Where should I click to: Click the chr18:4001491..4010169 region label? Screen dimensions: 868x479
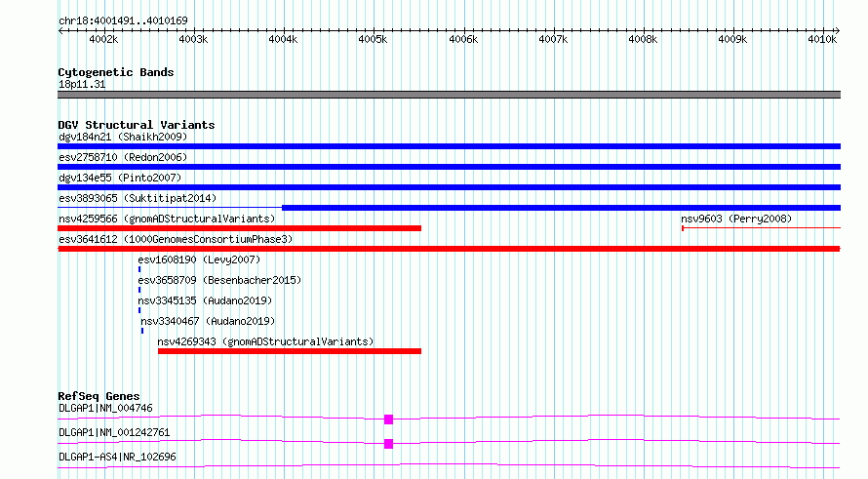tap(123, 20)
